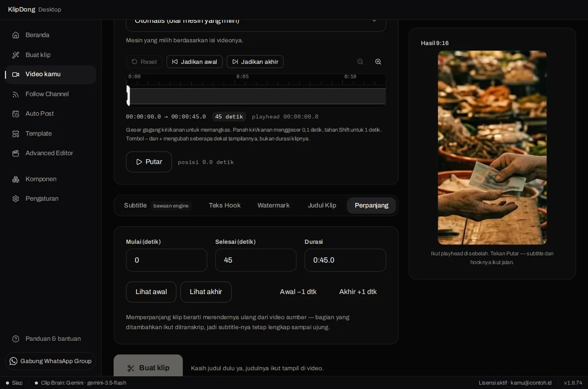588x389 pixels.
Task: Open Follow Channel page
Action: [x=51, y=94]
